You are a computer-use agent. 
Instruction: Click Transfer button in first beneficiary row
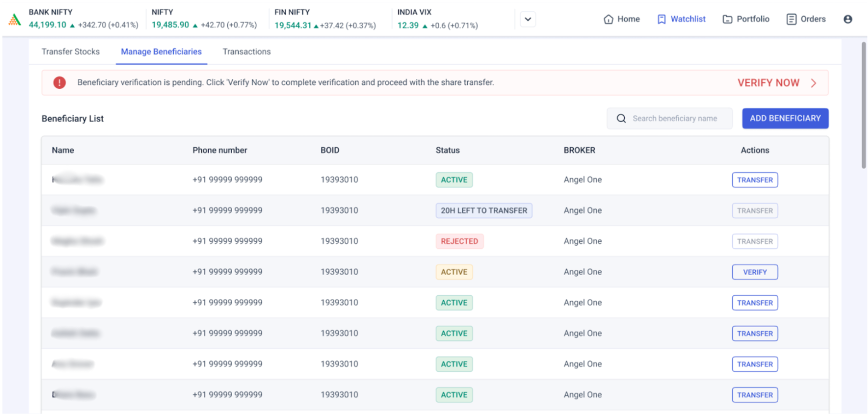[x=754, y=180]
